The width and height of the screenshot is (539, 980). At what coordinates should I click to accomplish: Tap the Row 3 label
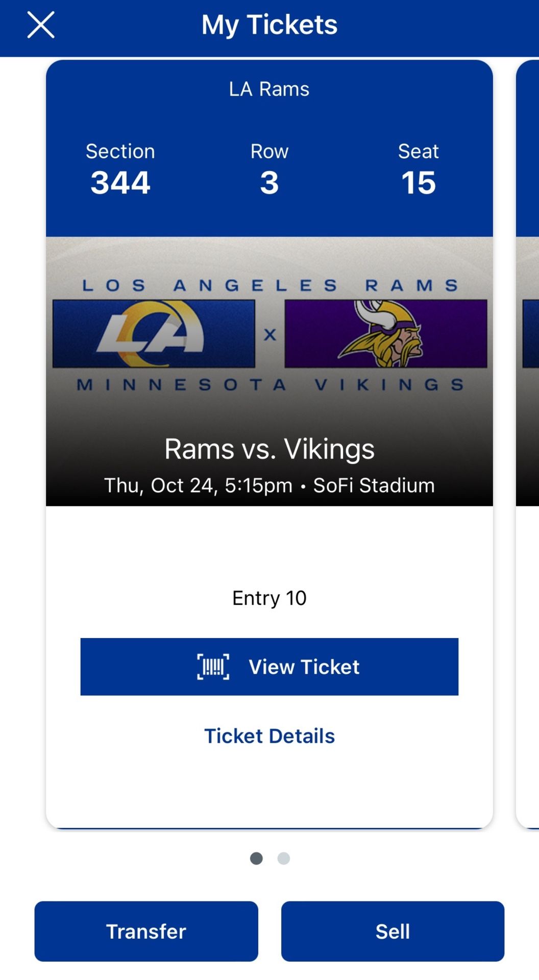(x=269, y=171)
